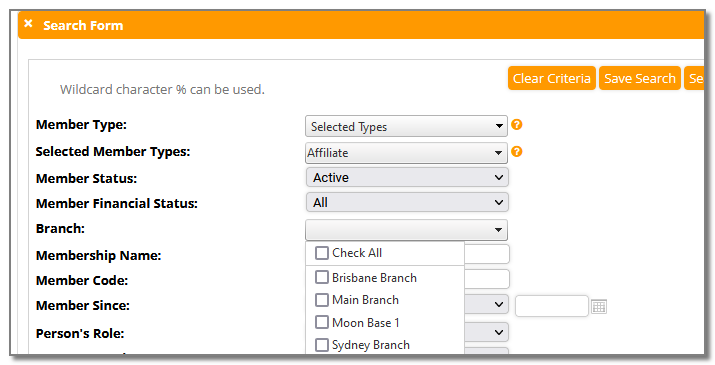Open the Member Type dropdown
The image size is (715, 365).
pos(406,126)
